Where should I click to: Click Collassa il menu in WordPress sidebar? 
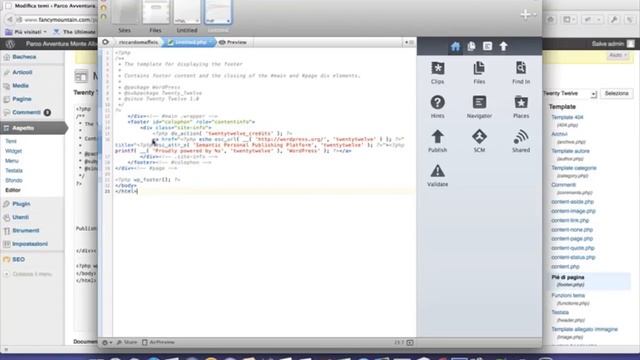(32, 274)
